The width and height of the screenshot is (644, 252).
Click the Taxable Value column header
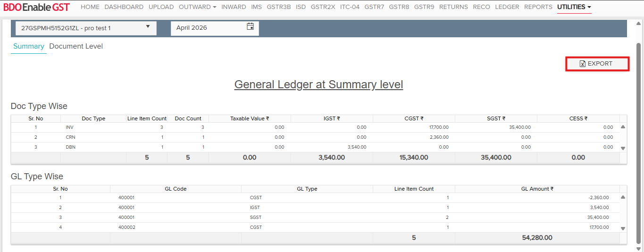[250, 118]
